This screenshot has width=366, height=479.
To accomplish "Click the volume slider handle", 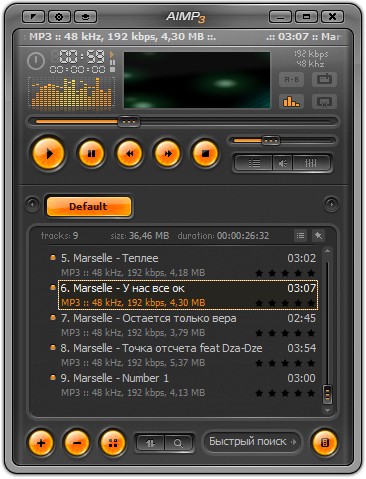I will [x=270, y=141].
